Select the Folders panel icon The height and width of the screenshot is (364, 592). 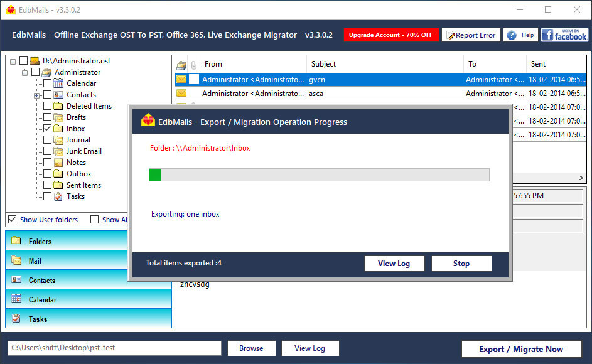16,241
